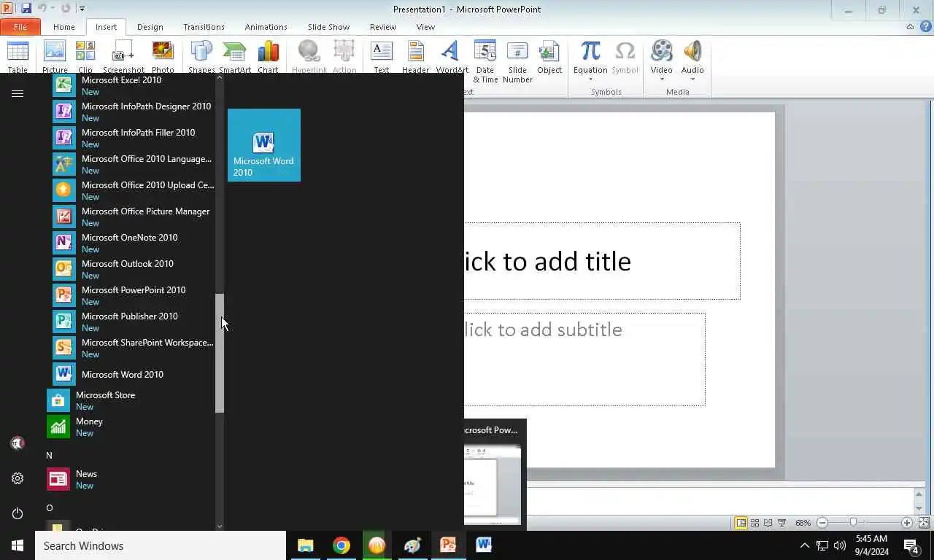This screenshot has height=560, width=934.
Task: Expand the Start menu hamburger
Action: 18,93
